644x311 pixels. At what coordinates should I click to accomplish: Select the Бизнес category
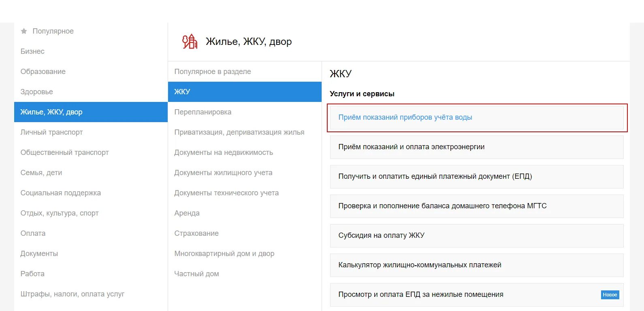(32, 51)
